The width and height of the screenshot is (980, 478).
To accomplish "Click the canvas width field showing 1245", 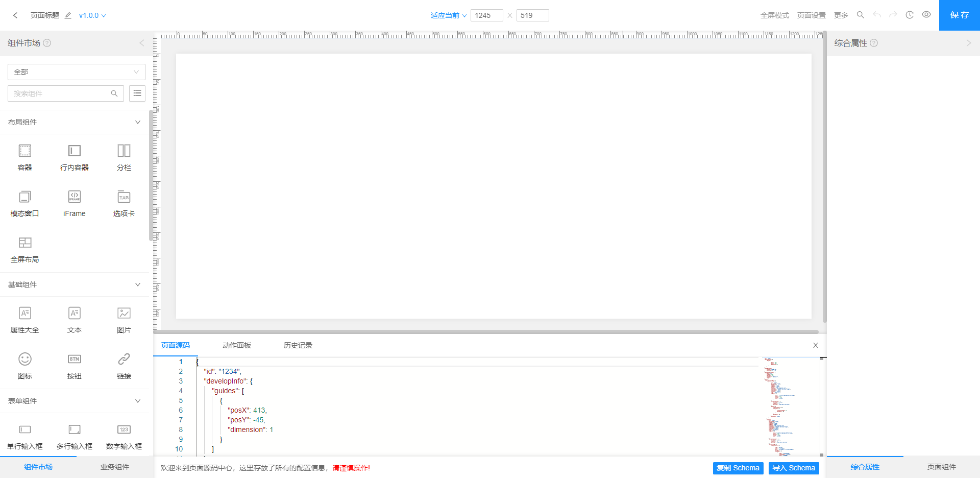I will coord(486,15).
